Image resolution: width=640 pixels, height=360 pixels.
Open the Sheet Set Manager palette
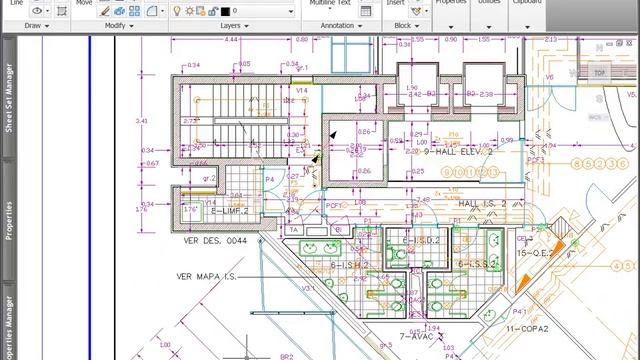tap(9, 97)
